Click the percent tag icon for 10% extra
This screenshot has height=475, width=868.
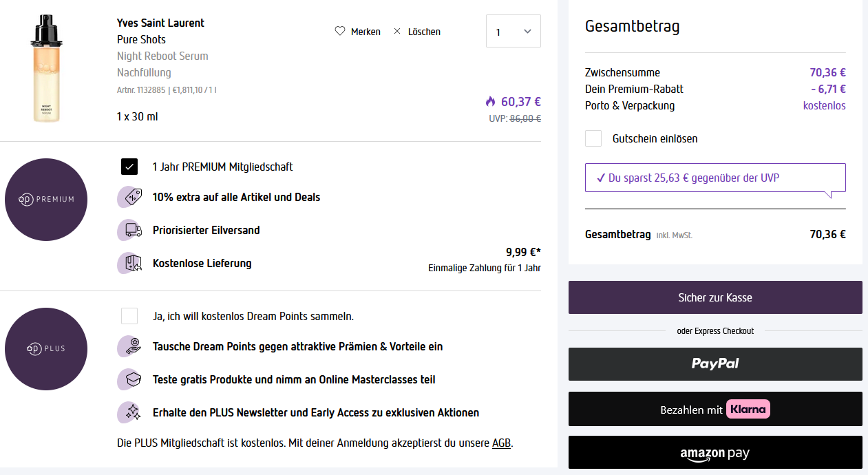coord(129,197)
